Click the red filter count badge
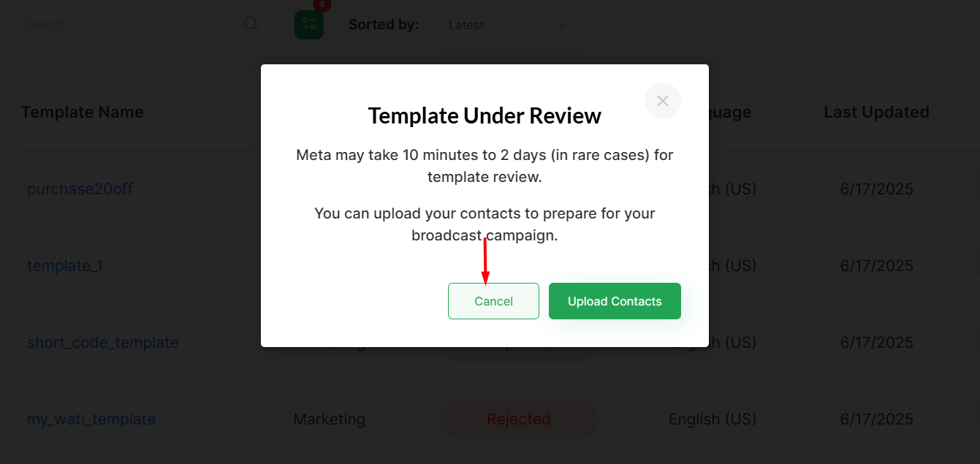Screen dimensions: 980x464 tap(322, 4)
